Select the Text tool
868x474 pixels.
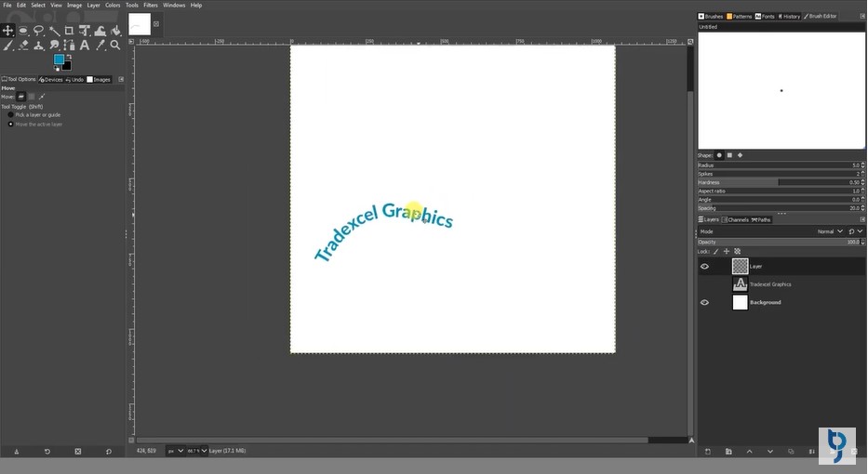coord(85,46)
